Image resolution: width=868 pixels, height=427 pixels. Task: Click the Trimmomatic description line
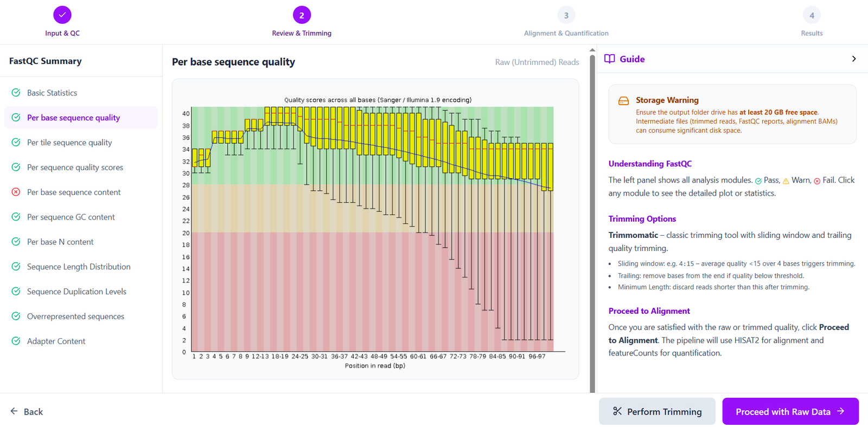coord(730,242)
